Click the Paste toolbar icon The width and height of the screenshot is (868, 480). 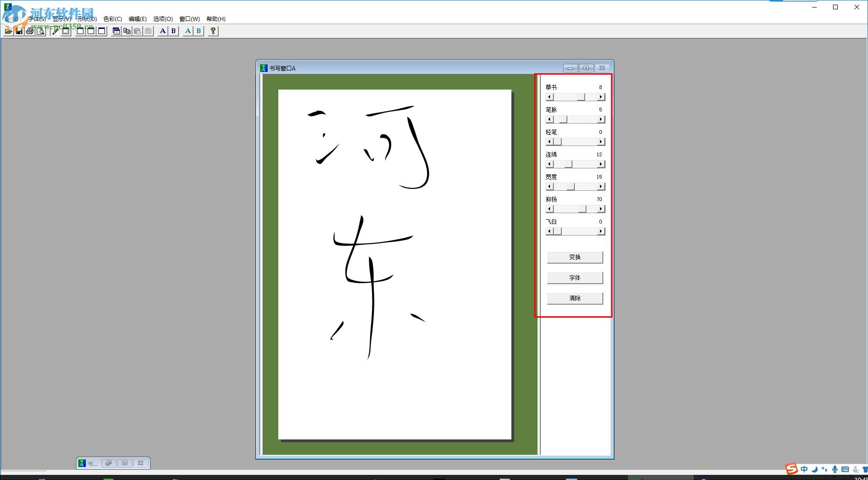[x=137, y=31]
